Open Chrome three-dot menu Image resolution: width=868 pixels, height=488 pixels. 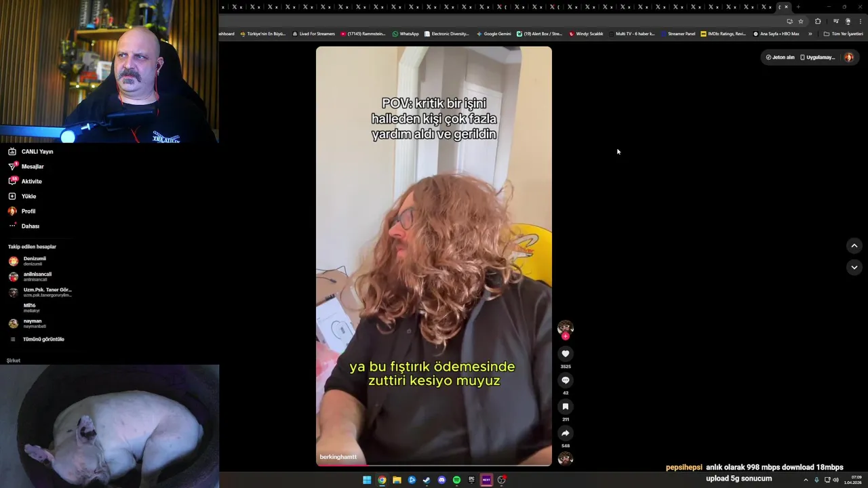[x=861, y=21]
